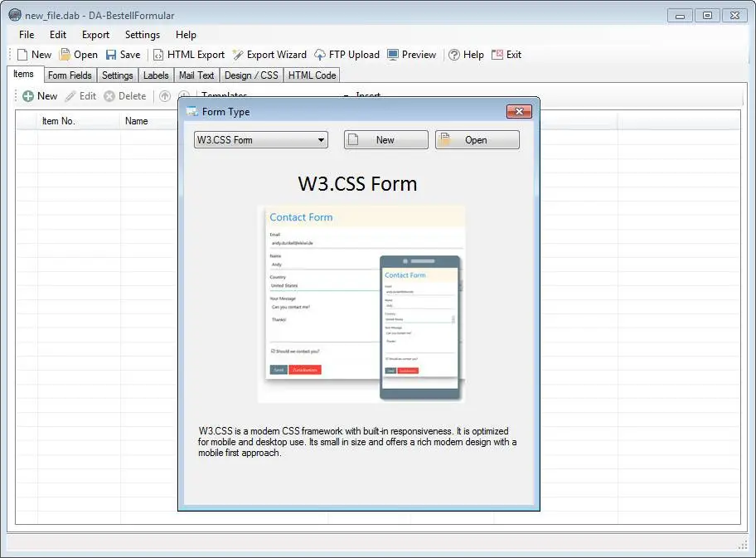This screenshot has width=756, height=558.
Task: Click the Preview monitor icon
Action: click(393, 55)
